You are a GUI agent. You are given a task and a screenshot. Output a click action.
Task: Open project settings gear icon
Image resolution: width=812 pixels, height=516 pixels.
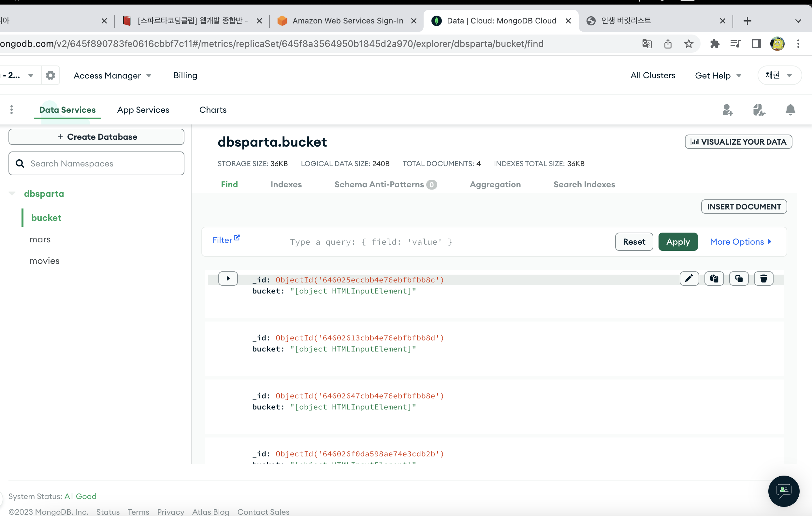coord(51,75)
